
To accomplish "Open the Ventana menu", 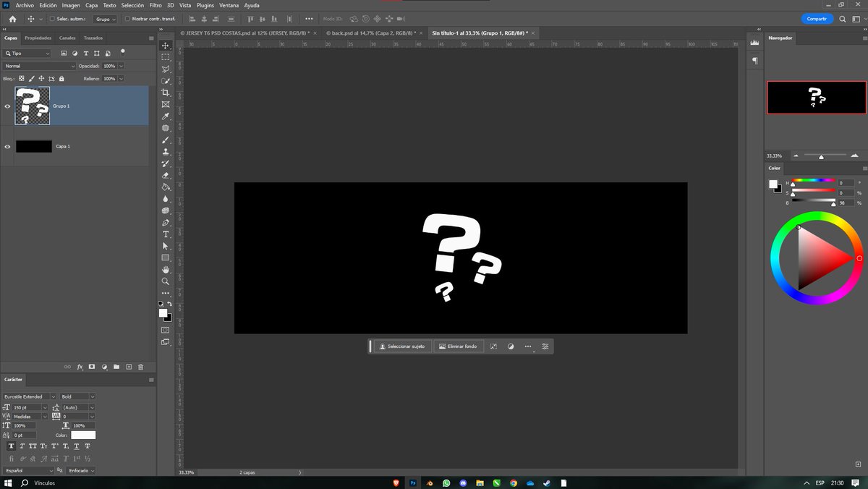I will click(x=229, y=5).
